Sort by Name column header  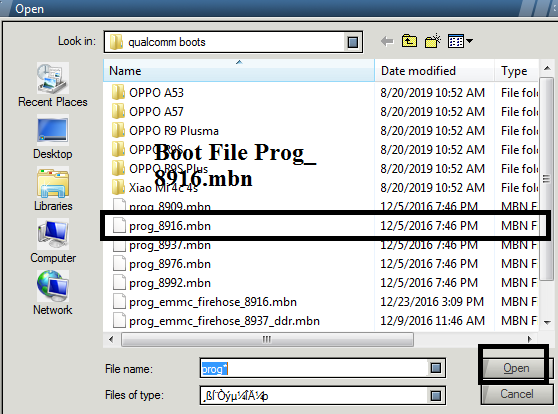pos(239,70)
